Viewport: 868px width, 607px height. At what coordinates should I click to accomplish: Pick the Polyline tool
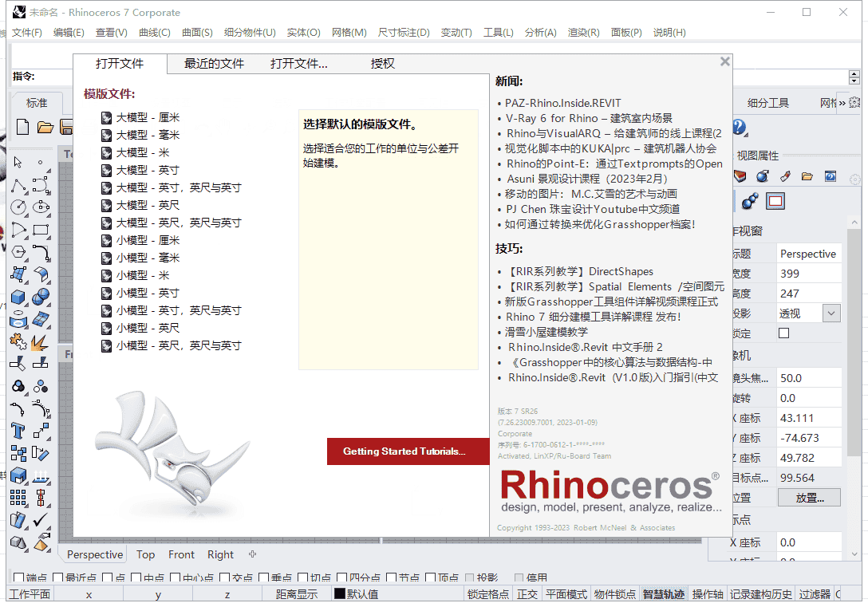(x=19, y=185)
